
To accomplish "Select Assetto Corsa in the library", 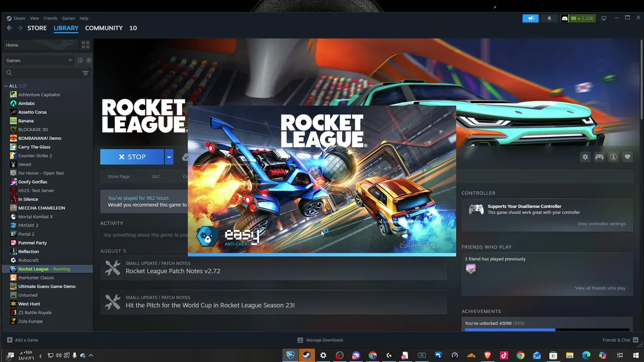I will [32, 112].
